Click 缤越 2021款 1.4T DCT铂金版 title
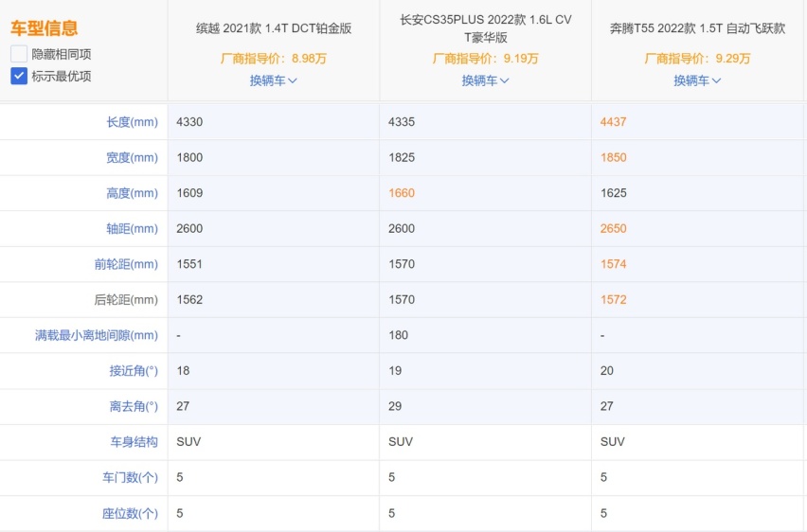 (x=274, y=28)
